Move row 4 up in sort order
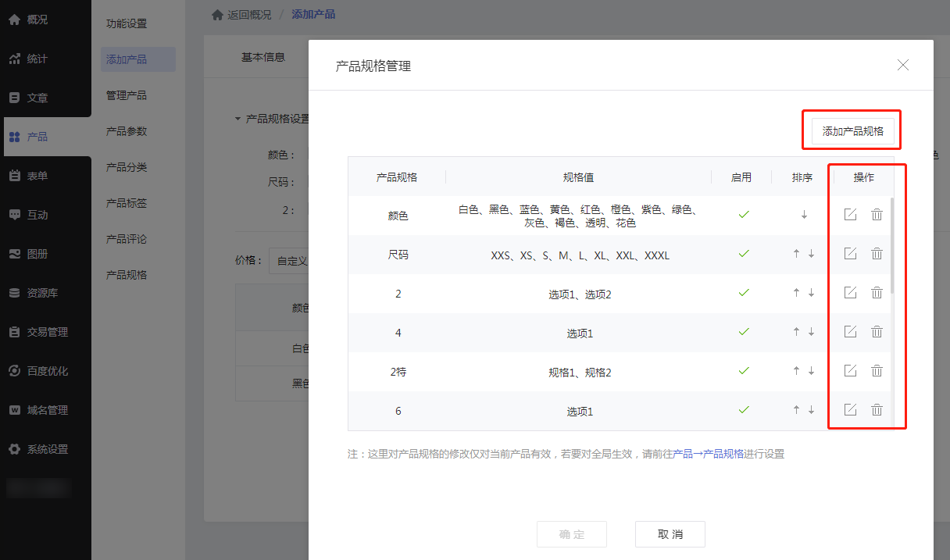 click(x=796, y=332)
